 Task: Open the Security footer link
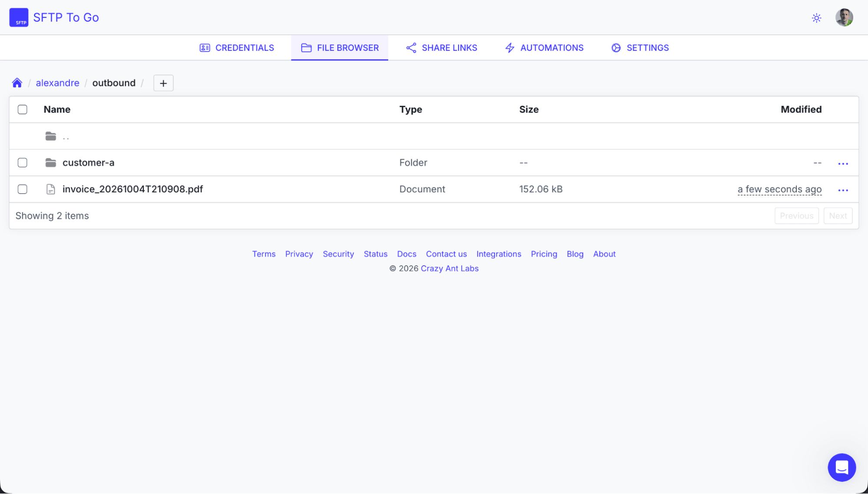(338, 254)
